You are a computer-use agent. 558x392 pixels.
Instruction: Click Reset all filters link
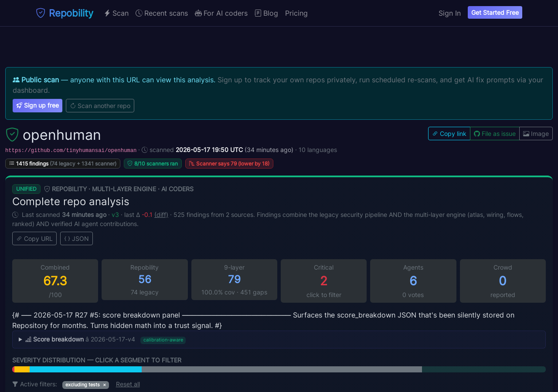(128, 384)
